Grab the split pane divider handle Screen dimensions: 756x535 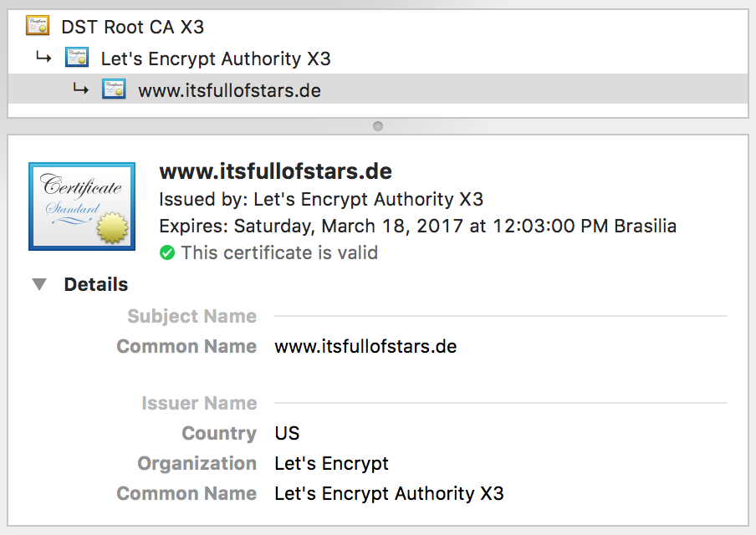point(378,126)
